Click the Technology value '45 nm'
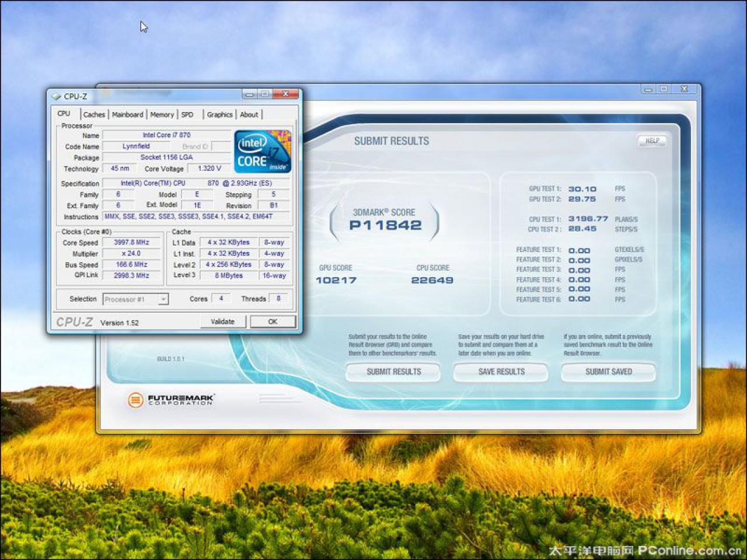This screenshot has width=747, height=560. 120,169
